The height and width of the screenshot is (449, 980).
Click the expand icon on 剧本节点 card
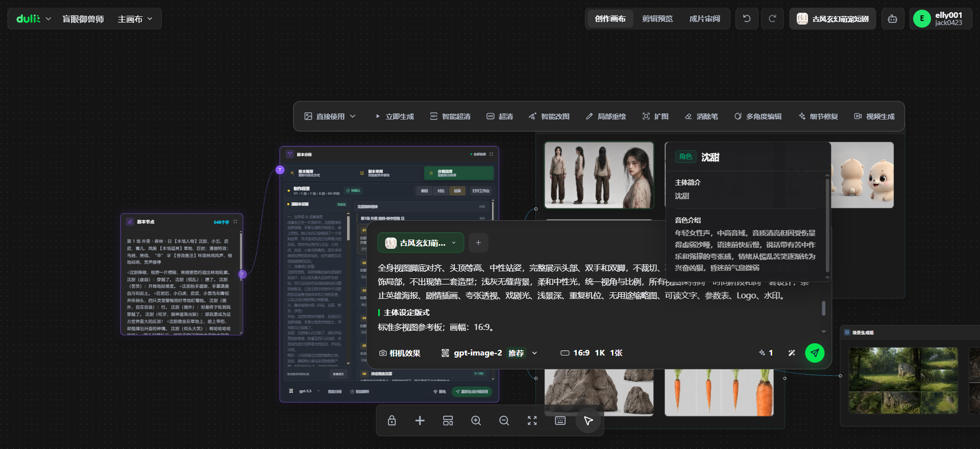[x=235, y=222]
